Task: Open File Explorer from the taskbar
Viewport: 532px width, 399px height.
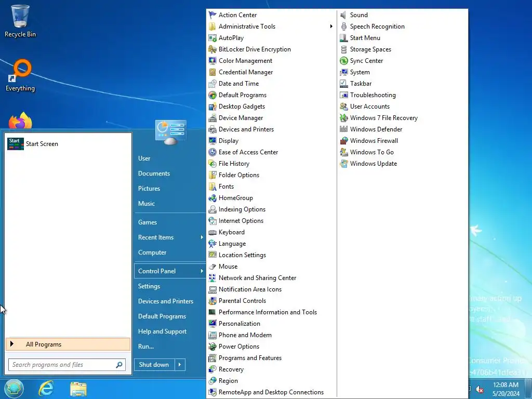Action: [78, 389]
